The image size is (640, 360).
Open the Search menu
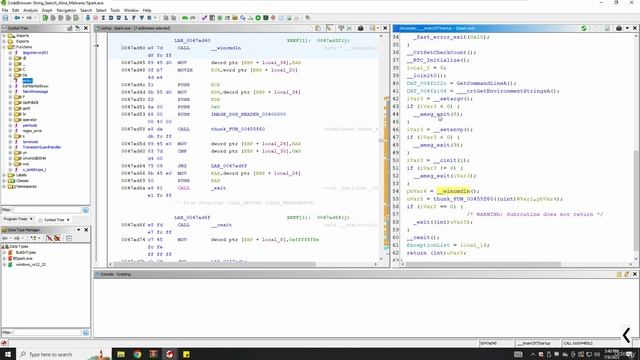[x=86, y=10]
